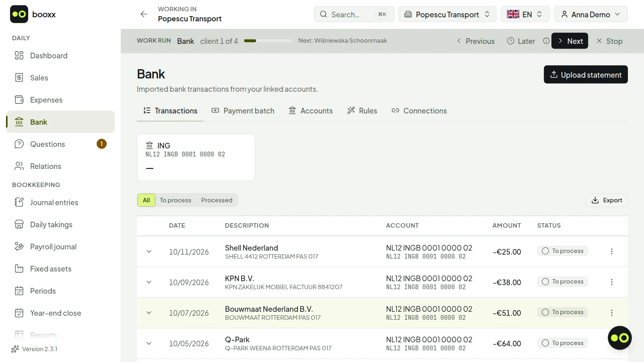Filter transactions by All
The image size is (644, 362).
click(x=146, y=200)
